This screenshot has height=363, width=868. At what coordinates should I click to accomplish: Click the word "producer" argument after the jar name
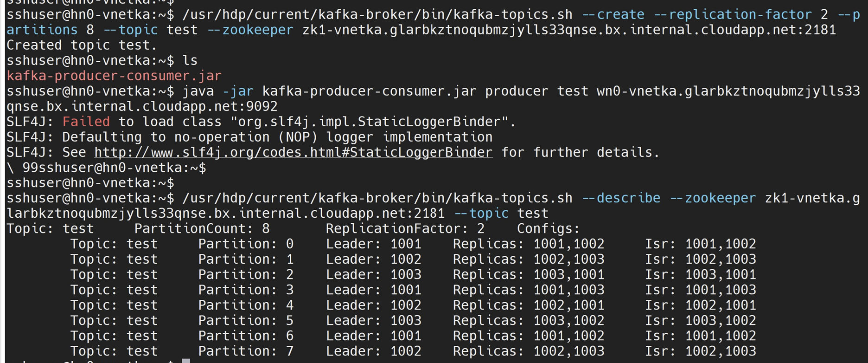[x=517, y=91]
